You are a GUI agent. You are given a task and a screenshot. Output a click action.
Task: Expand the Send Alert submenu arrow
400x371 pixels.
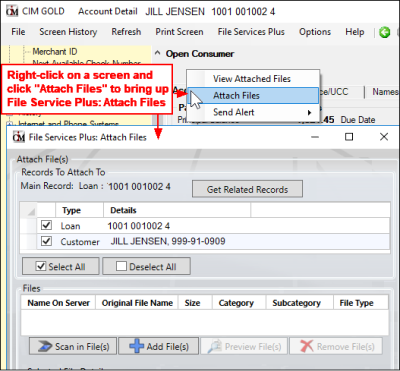310,113
